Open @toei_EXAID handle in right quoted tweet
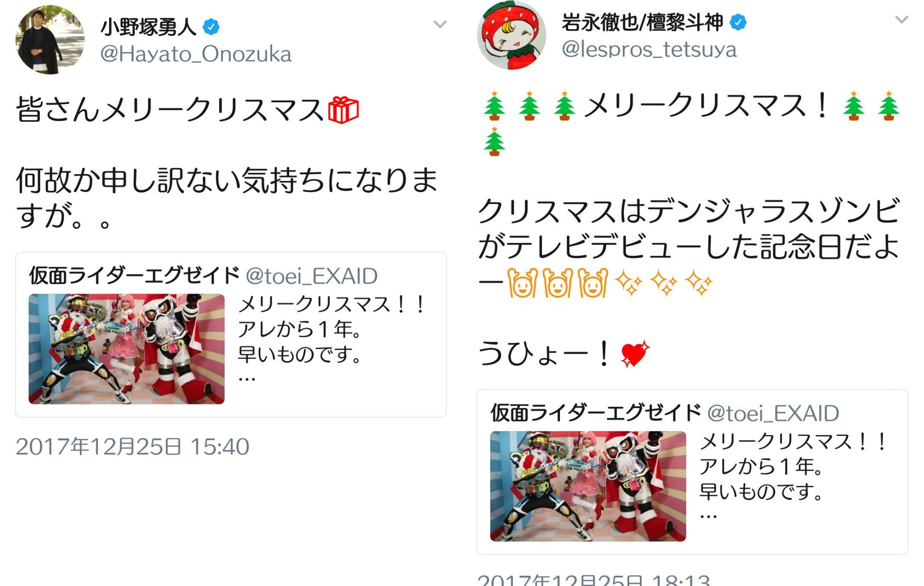The image size is (924, 586). (773, 413)
